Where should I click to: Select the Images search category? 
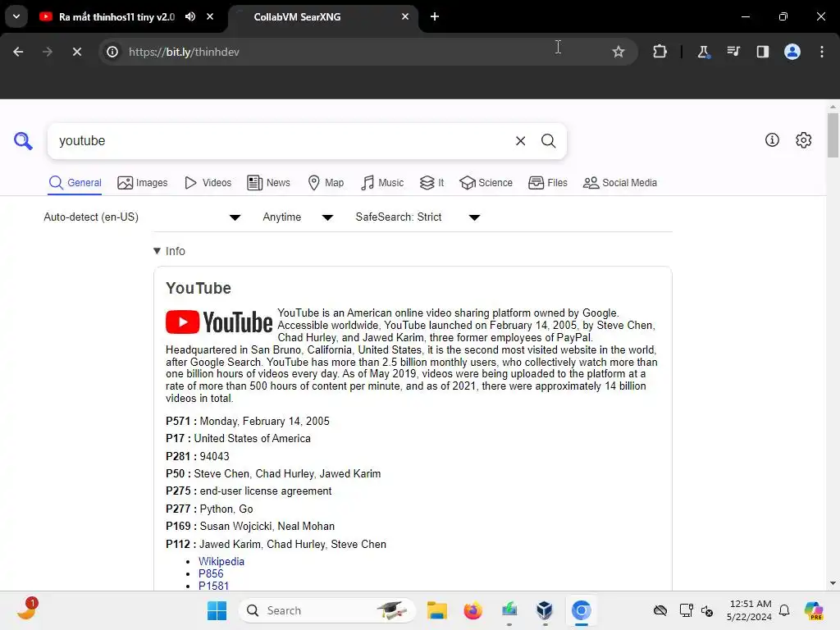click(143, 183)
